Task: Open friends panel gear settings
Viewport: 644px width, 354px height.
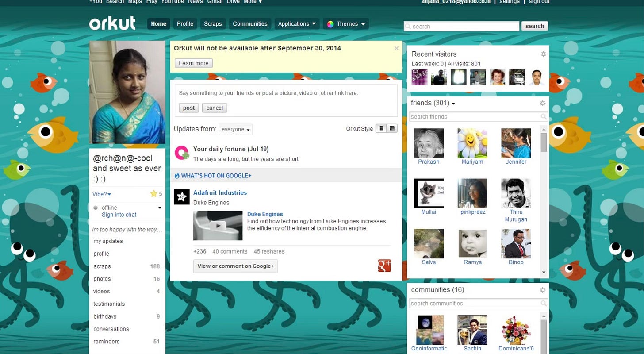Action: pos(543,103)
